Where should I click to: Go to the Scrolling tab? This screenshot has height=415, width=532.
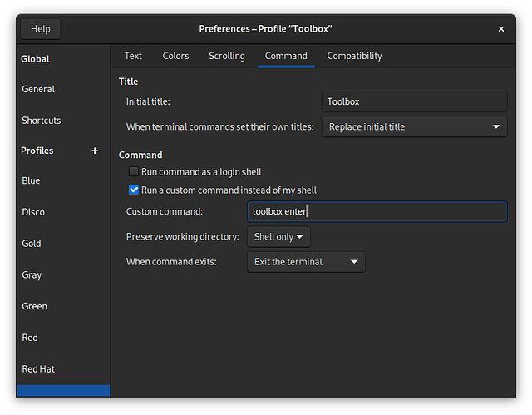point(227,56)
